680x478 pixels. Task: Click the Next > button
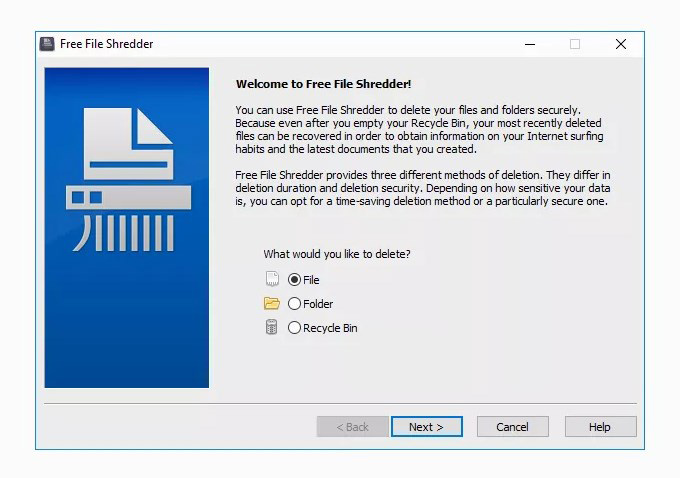tap(427, 427)
